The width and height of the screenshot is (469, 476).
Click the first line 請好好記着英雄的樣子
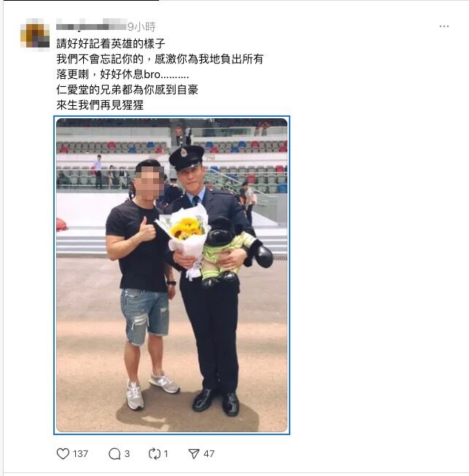tap(111, 43)
